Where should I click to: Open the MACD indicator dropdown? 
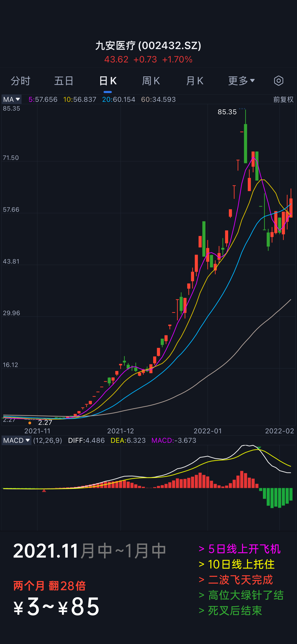(17, 440)
